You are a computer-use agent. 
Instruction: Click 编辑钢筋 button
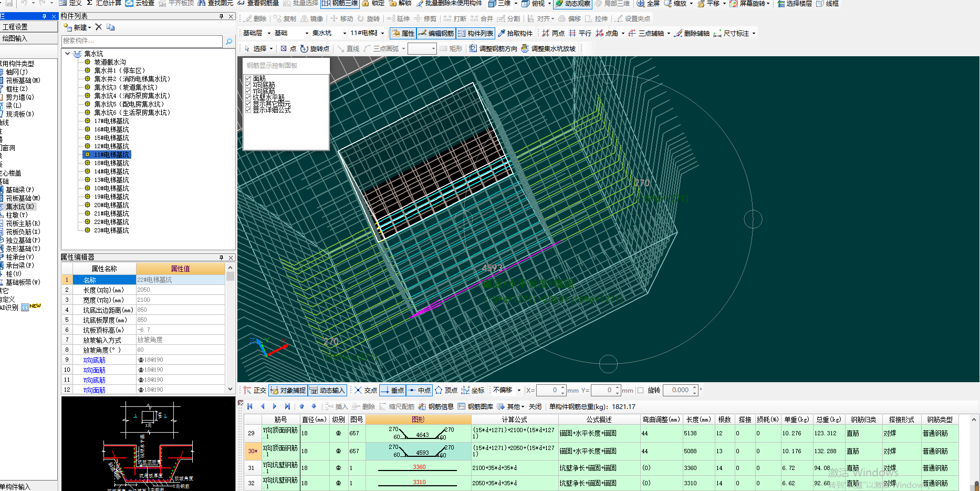tap(436, 33)
